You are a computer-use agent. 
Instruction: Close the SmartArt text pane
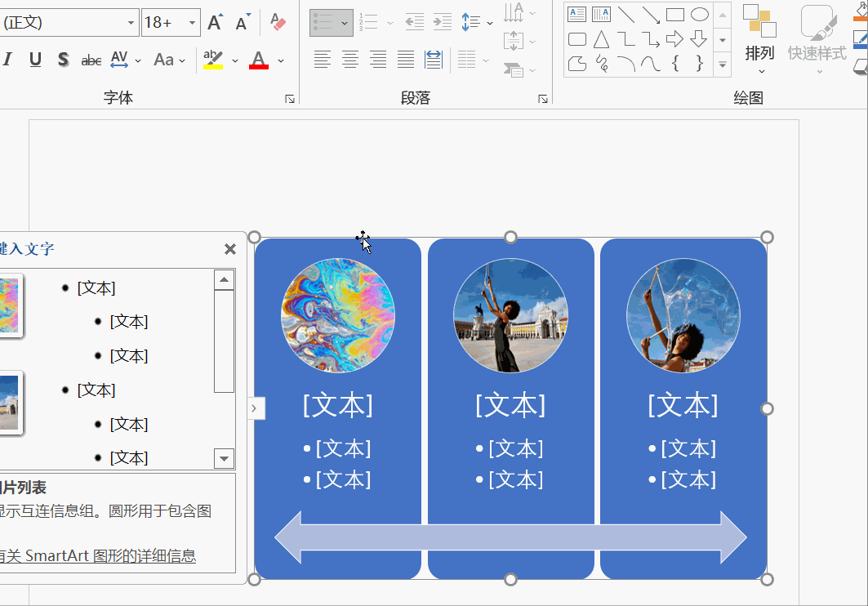tap(230, 249)
